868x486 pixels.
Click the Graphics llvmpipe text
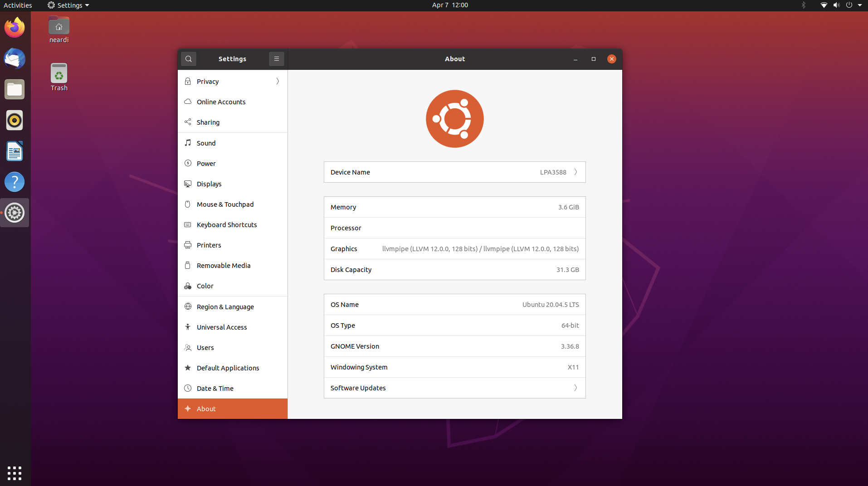pos(480,248)
